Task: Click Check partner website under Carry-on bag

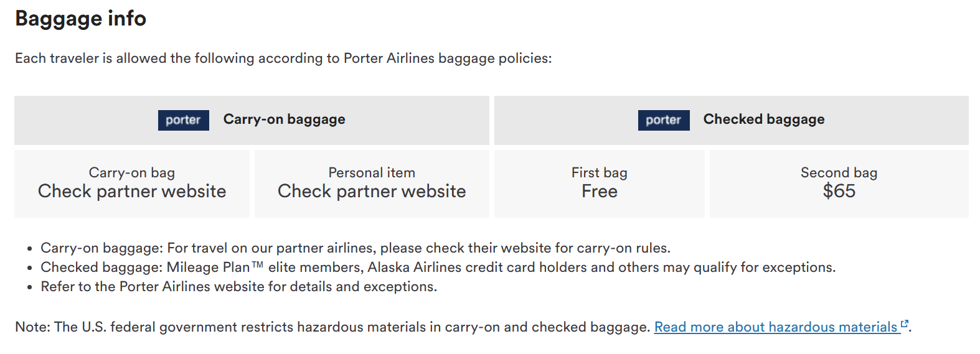Action: pyautogui.click(x=131, y=191)
